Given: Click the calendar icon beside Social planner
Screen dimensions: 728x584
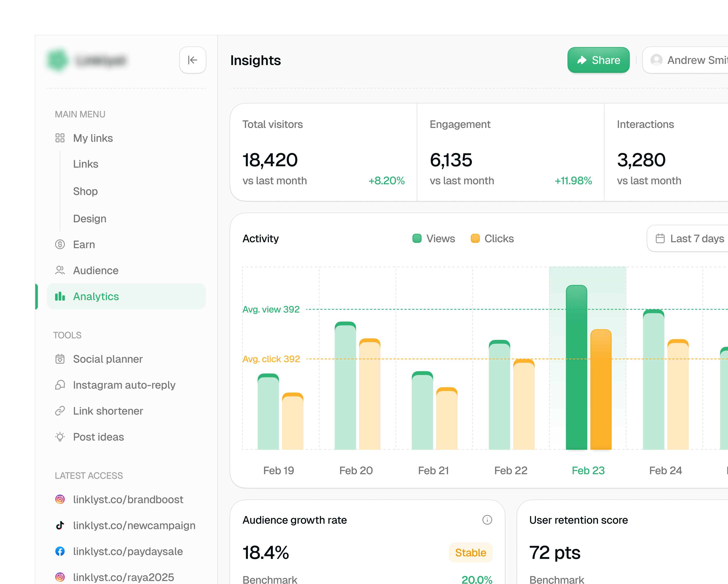Looking at the screenshot, I should [x=60, y=359].
